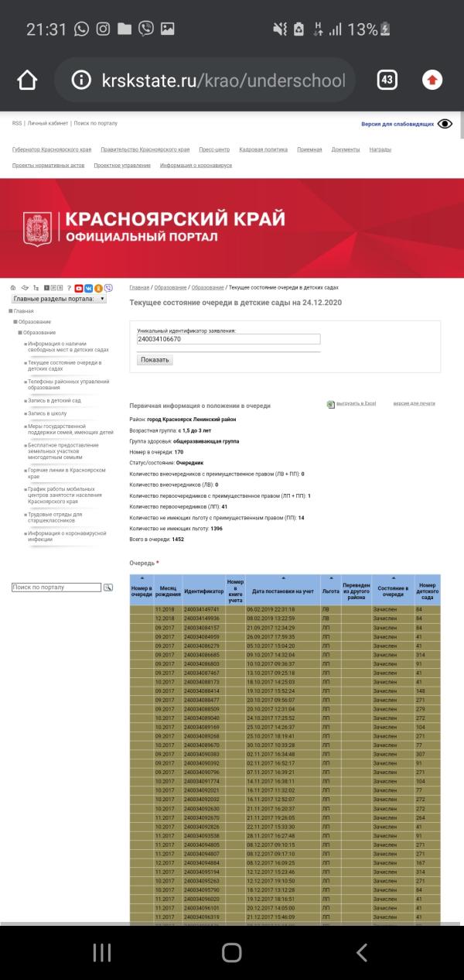Click 'Наград­ы' top menu link
Viewport: 464px width, 980px height.
pyautogui.click(x=380, y=149)
